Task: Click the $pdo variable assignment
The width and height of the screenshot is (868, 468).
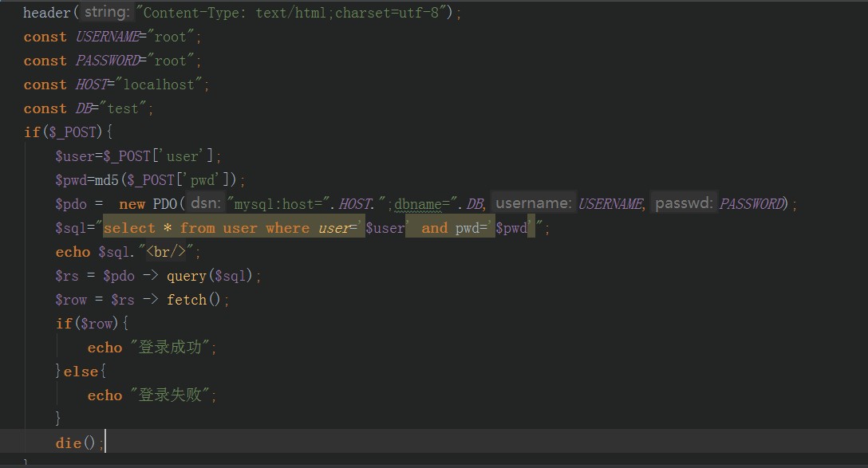Action: (x=71, y=204)
